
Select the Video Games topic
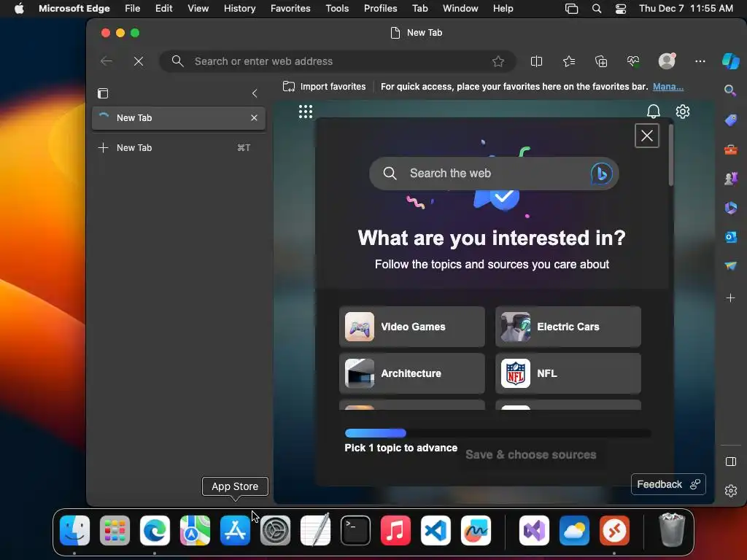click(412, 327)
